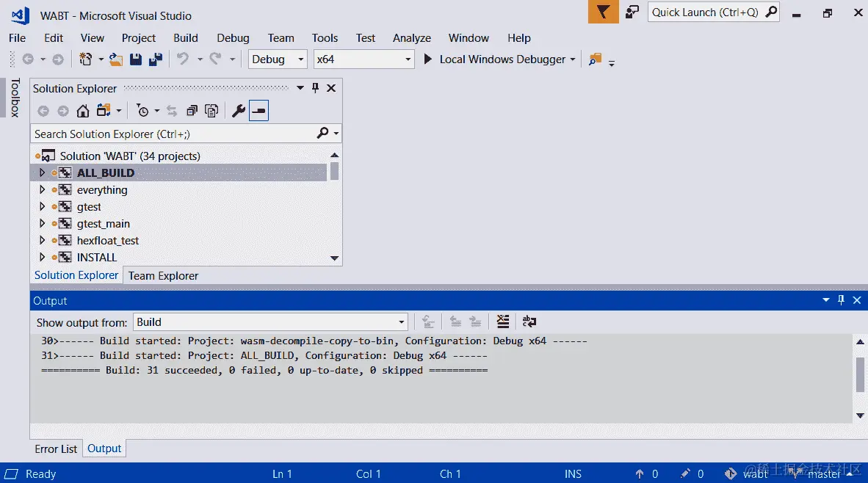Switch to the Solution Explorer tab
Image resolution: width=868 pixels, height=483 pixels.
[x=76, y=275]
